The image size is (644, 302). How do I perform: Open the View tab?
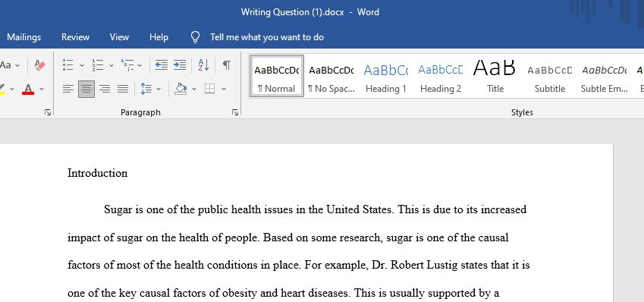point(119,37)
